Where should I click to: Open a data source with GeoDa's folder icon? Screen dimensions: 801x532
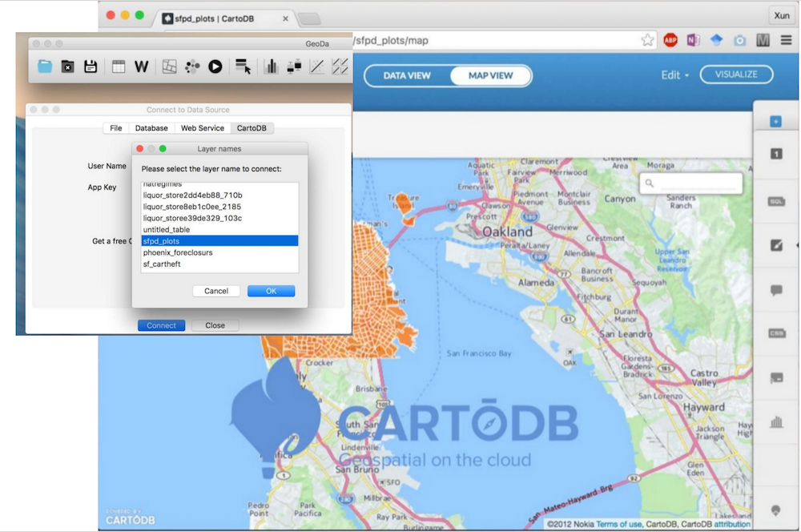click(45, 66)
